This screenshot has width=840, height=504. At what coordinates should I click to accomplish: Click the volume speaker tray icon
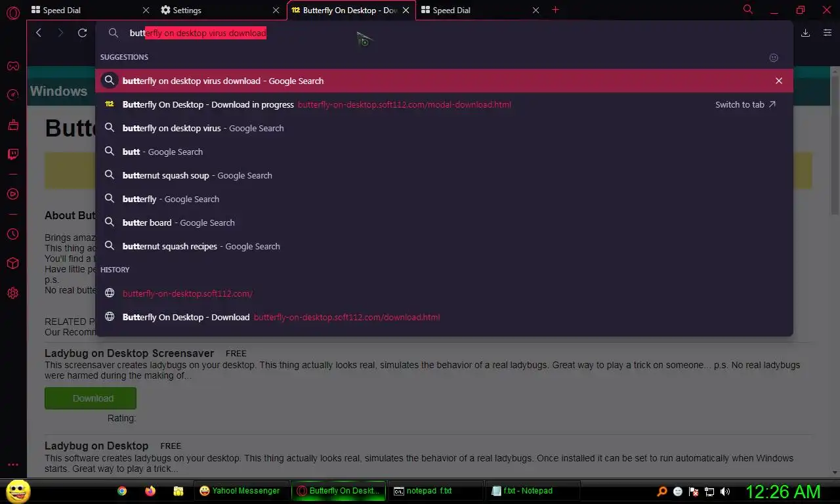tap(725, 491)
